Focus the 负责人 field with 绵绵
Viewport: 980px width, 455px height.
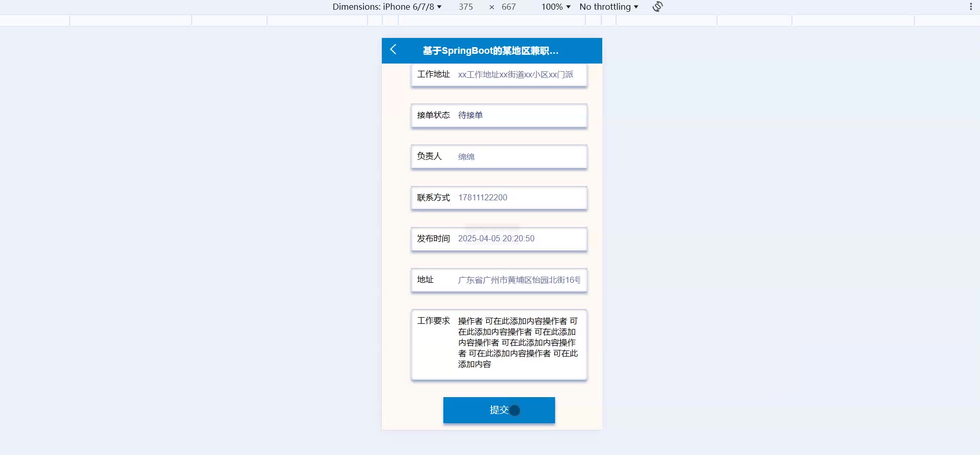point(519,157)
